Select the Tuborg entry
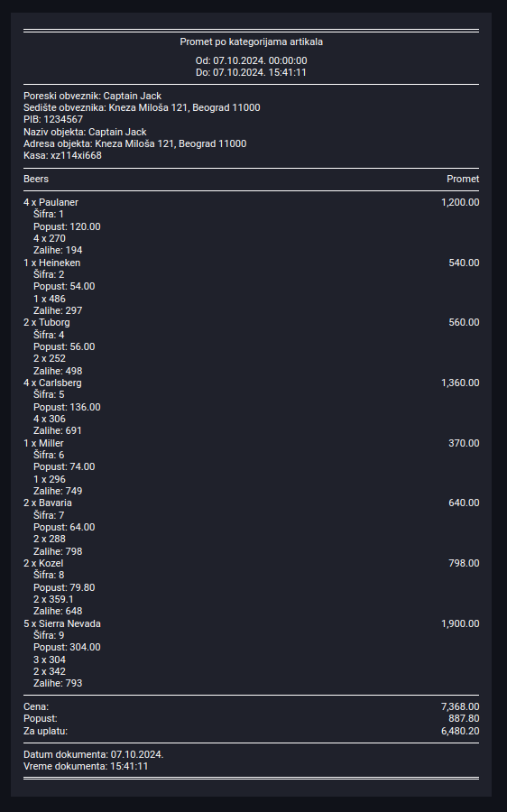The width and height of the screenshot is (507, 812). pyautogui.click(x=251, y=323)
